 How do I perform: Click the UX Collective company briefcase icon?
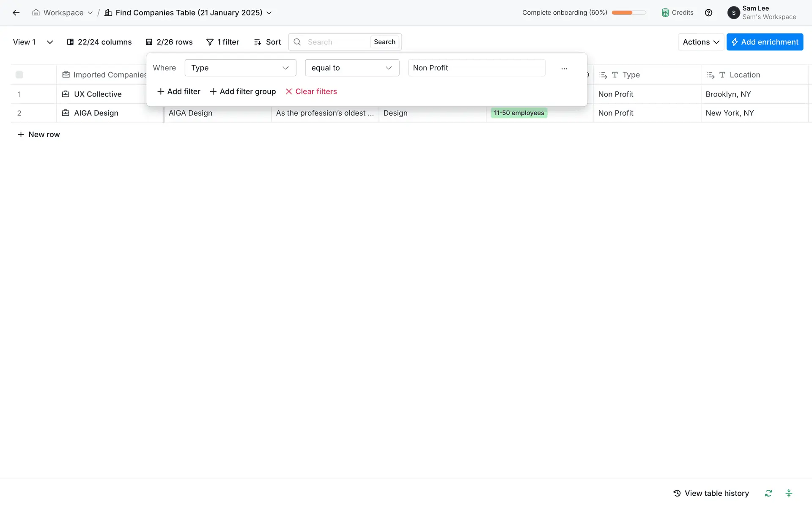(x=66, y=94)
